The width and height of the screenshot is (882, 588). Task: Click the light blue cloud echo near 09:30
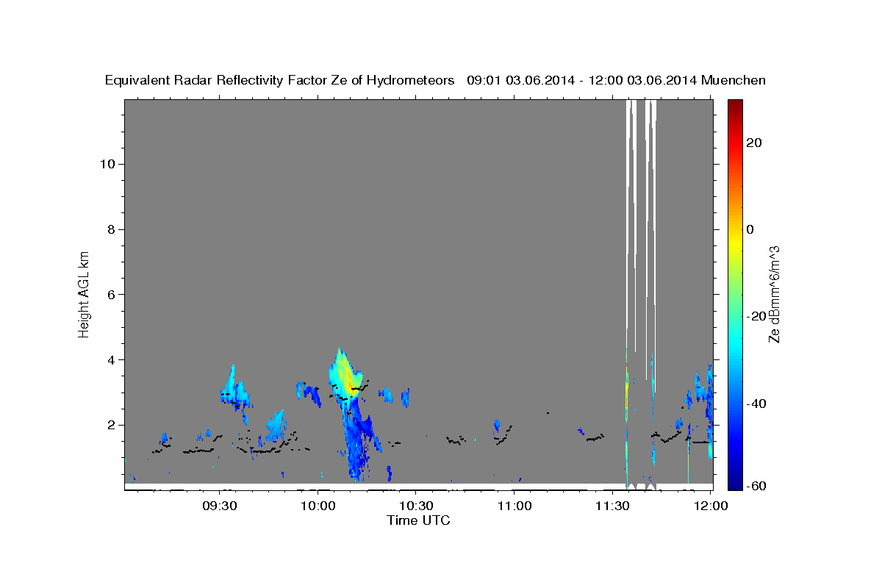[235, 388]
